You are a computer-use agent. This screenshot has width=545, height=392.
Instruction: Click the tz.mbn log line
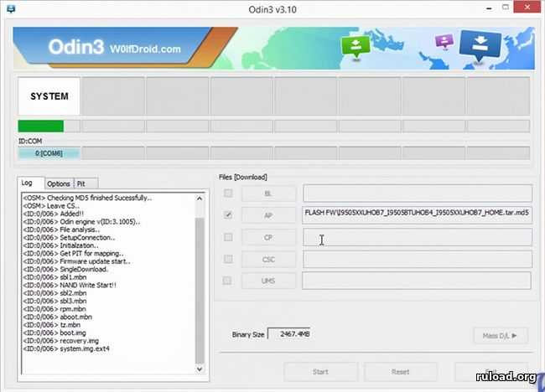pos(52,325)
